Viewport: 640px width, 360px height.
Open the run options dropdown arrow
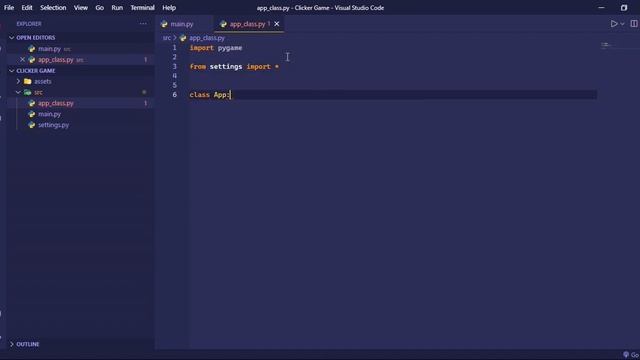622,24
